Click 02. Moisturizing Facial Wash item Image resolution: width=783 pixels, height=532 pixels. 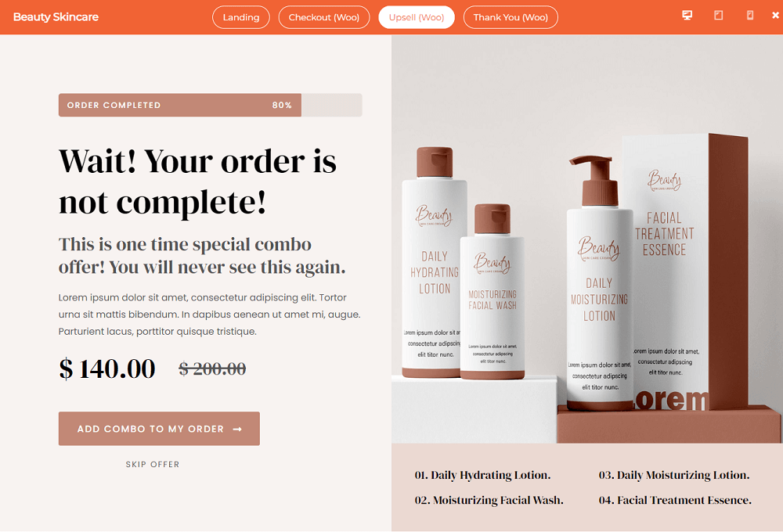(x=489, y=500)
